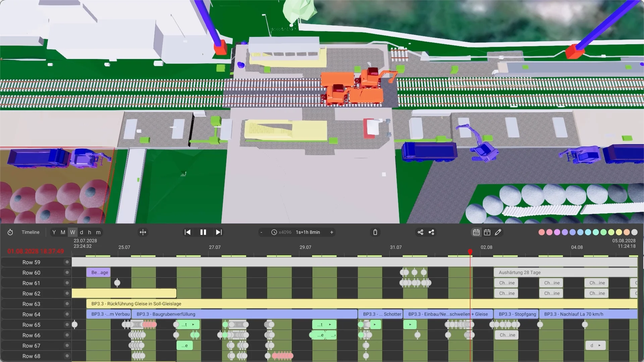This screenshot has width=644, height=362.
Task: Toggle the dot for Row 68
Action: click(67, 356)
